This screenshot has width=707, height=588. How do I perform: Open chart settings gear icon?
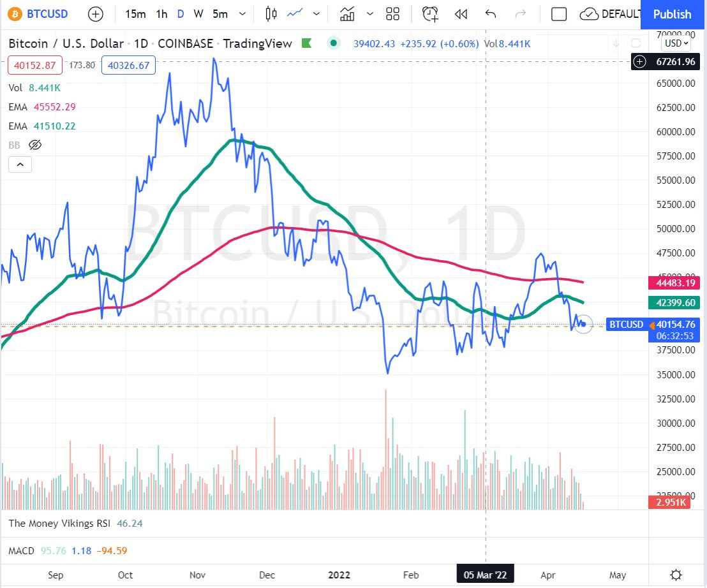676,575
